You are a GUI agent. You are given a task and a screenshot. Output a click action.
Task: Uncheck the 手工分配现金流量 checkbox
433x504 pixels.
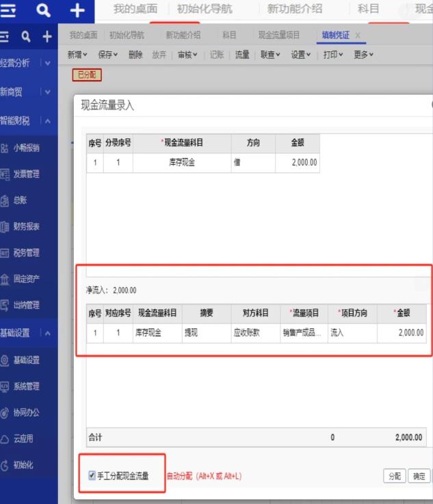pos(92,475)
